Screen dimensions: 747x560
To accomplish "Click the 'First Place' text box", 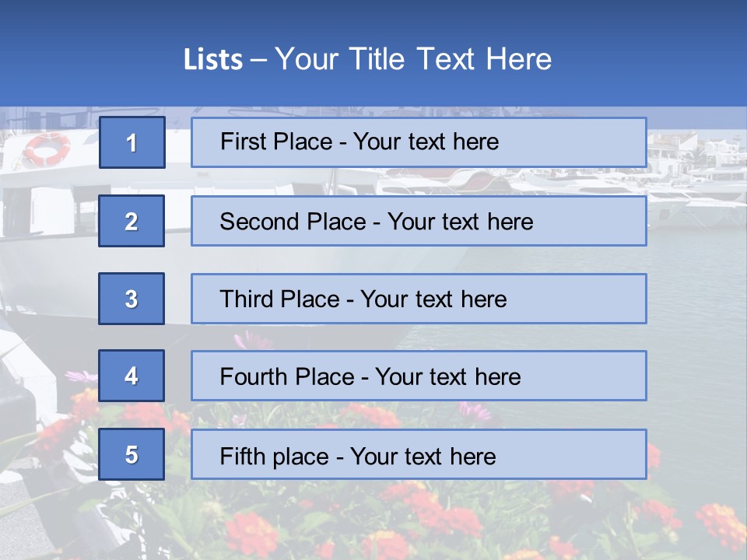I will (x=419, y=142).
